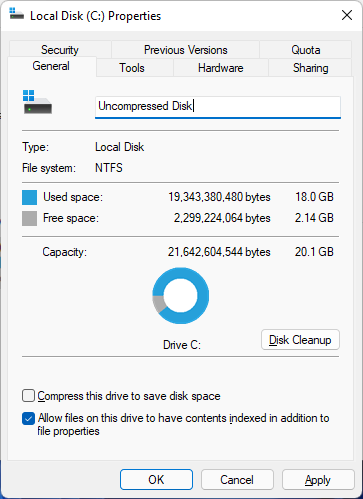Click the gray Free space color square

tap(29, 218)
